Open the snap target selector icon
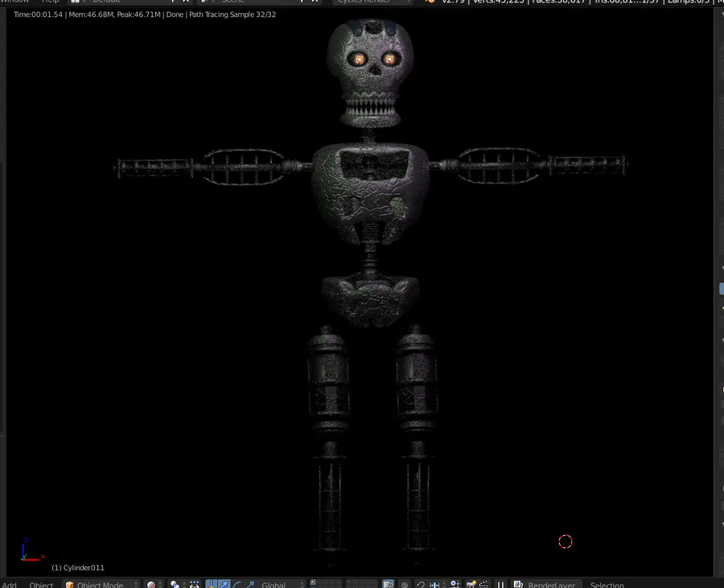Image resolution: width=724 pixels, height=588 pixels. pos(455,584)
